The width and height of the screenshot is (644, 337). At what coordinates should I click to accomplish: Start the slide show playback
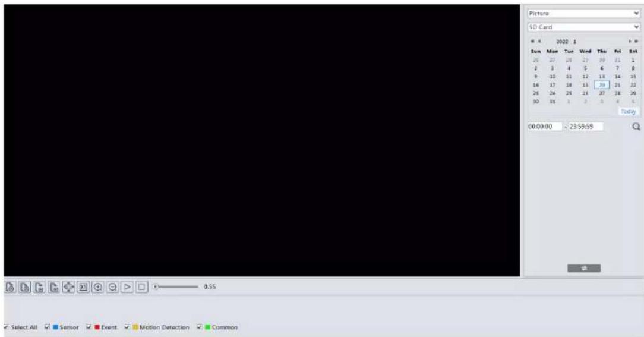[x=127, y=287]
